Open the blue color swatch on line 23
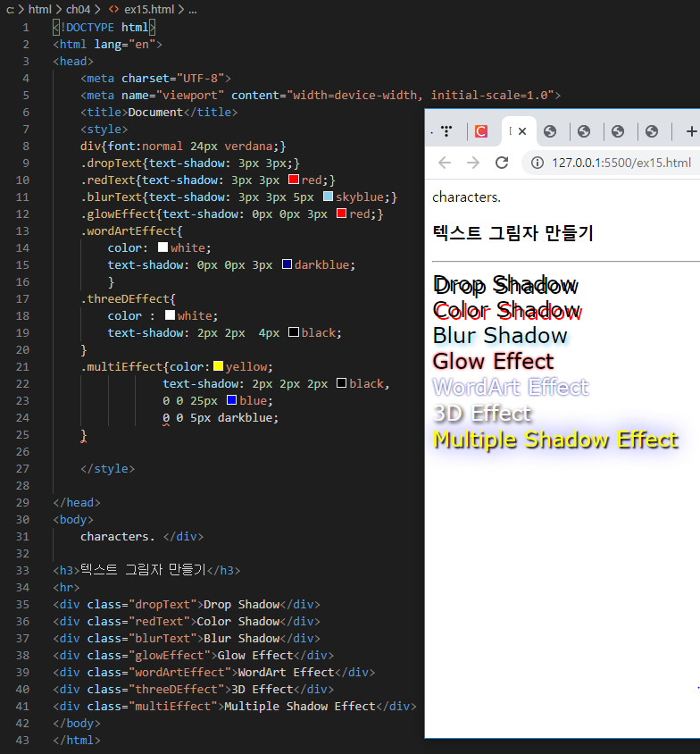This screenshot has height=754, width=700. click(231, 400)
